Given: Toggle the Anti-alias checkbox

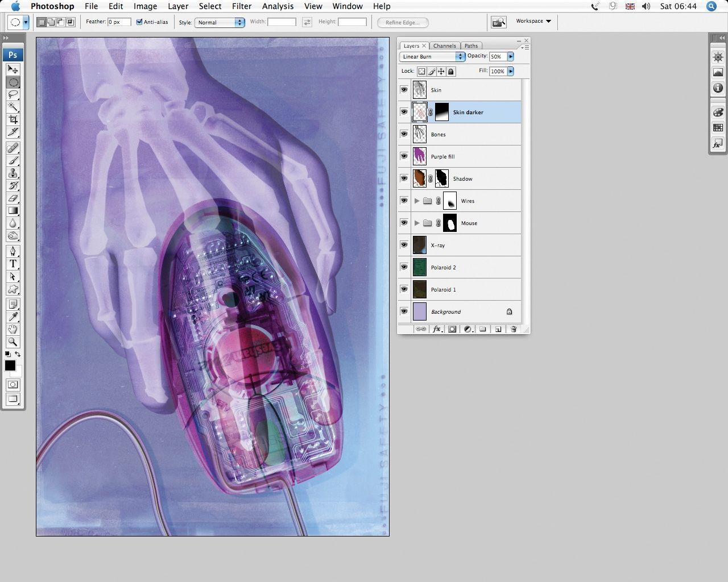Looking at the screenshot, I should click(139, 22).
